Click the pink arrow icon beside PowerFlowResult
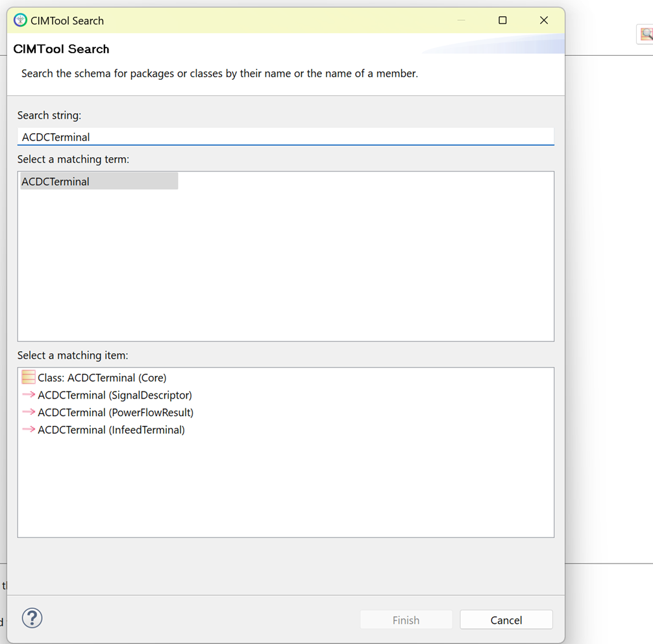Viewport: 653px width, 644px height. [x=28, y=412]
